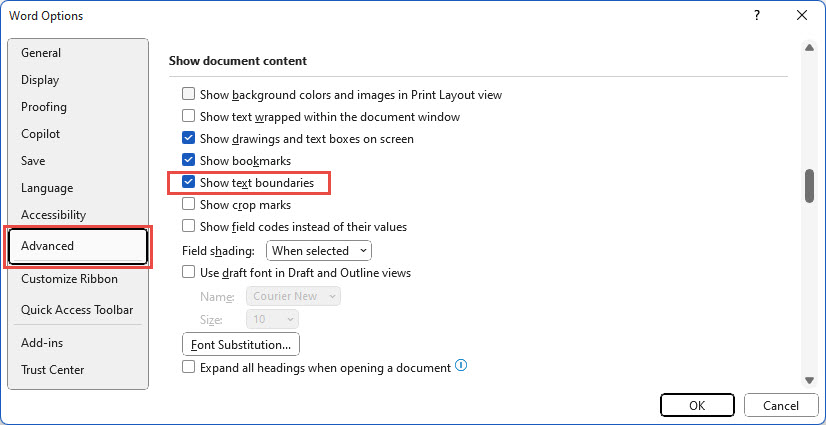This screenshot has height=425, width=826.
Task: Enable the Show crop marks checkbox
Action: click(188, 204)
